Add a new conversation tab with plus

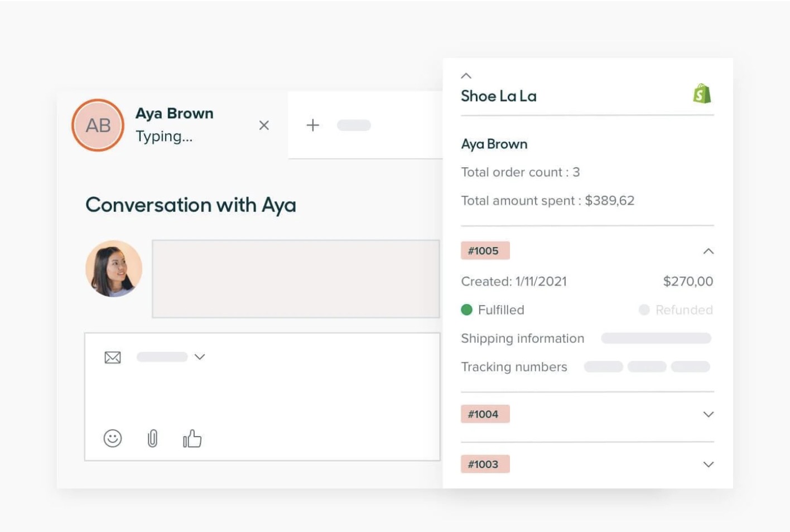313,125
